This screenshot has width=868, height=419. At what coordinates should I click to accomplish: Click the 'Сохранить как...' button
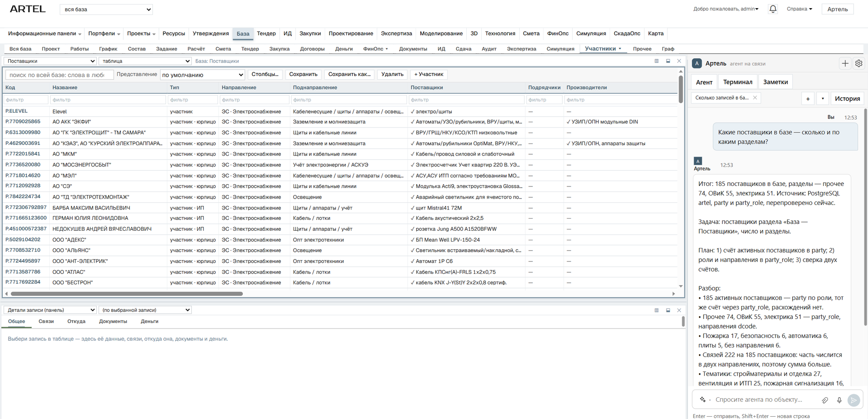pyautogui.click(x=349, y=74)
